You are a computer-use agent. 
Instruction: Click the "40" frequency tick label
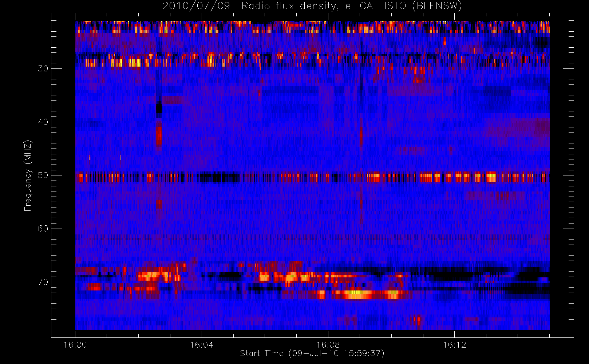(x=43, y=122)
